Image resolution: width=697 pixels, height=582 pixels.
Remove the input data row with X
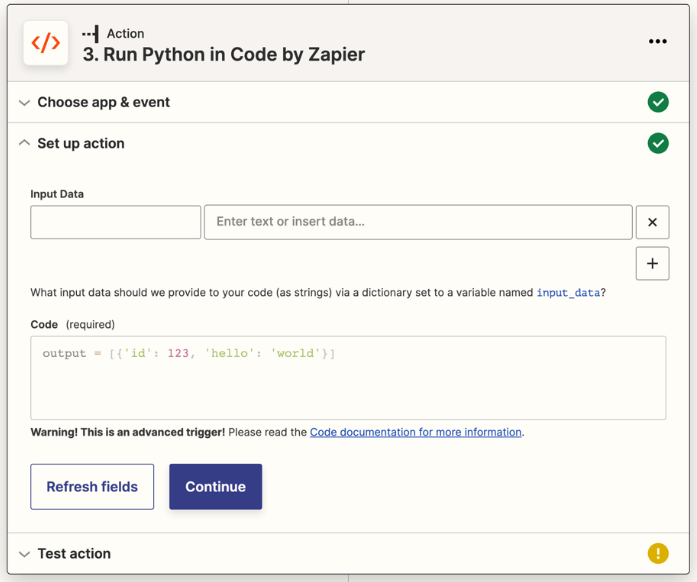click(652, 222)
